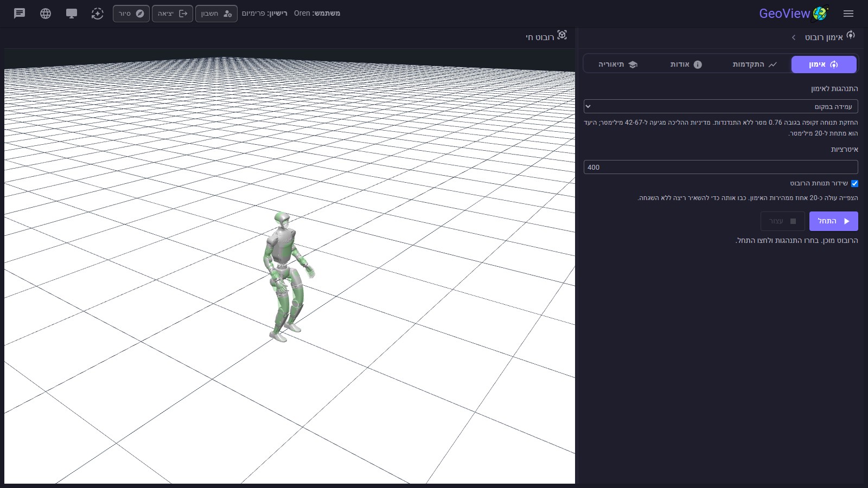Image resolution: width=868 pixels, height=488 pixels.
Task: Collapse the אימון רובוט panel chevron
Action: pyautogui.click(x=794, y=37)
